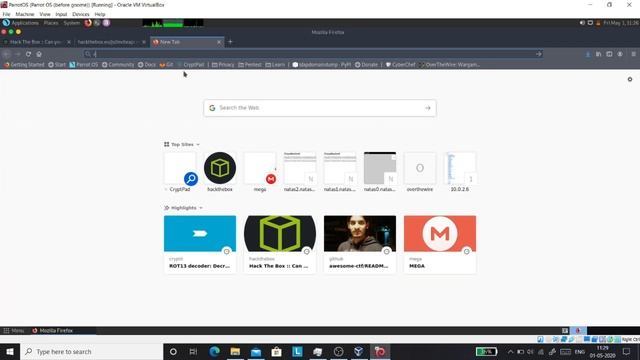Open awesome-ctf README highlight card

[x=360, y=244]
